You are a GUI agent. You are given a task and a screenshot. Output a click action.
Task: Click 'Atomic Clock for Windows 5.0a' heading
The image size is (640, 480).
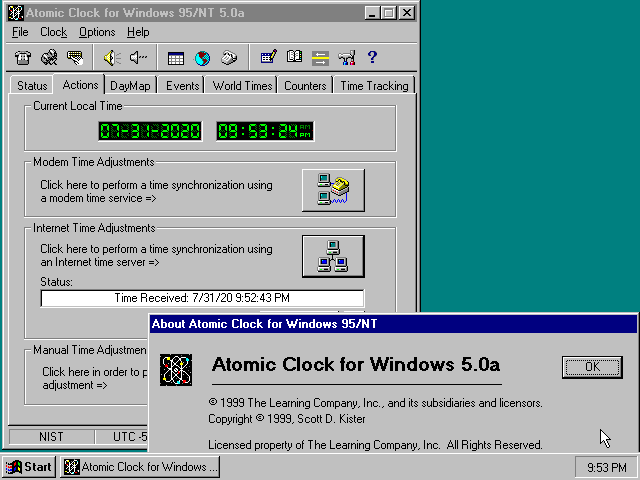click(356, 364)
